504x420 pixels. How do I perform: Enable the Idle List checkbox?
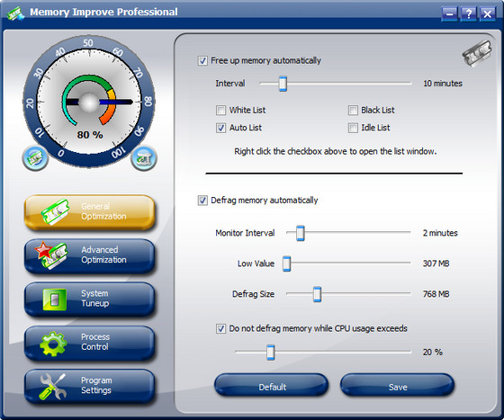click(353, 128)
